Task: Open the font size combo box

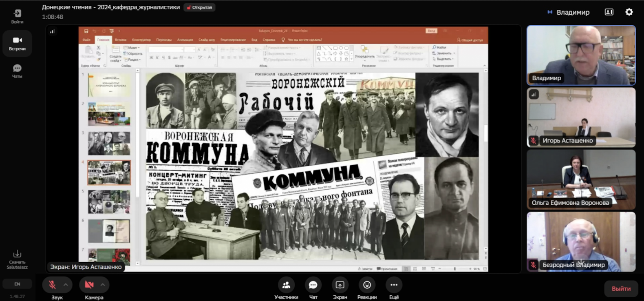Action: 190,50
